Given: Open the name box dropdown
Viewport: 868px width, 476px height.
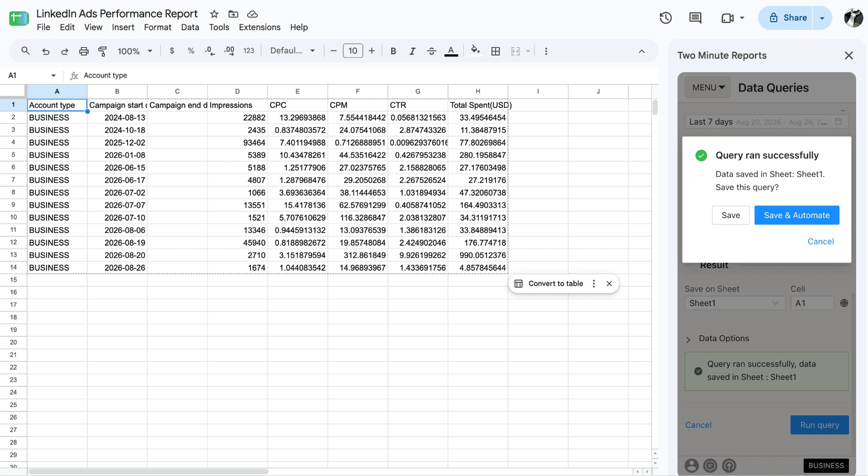Looking at the screenshot, I should coord(53,76).
